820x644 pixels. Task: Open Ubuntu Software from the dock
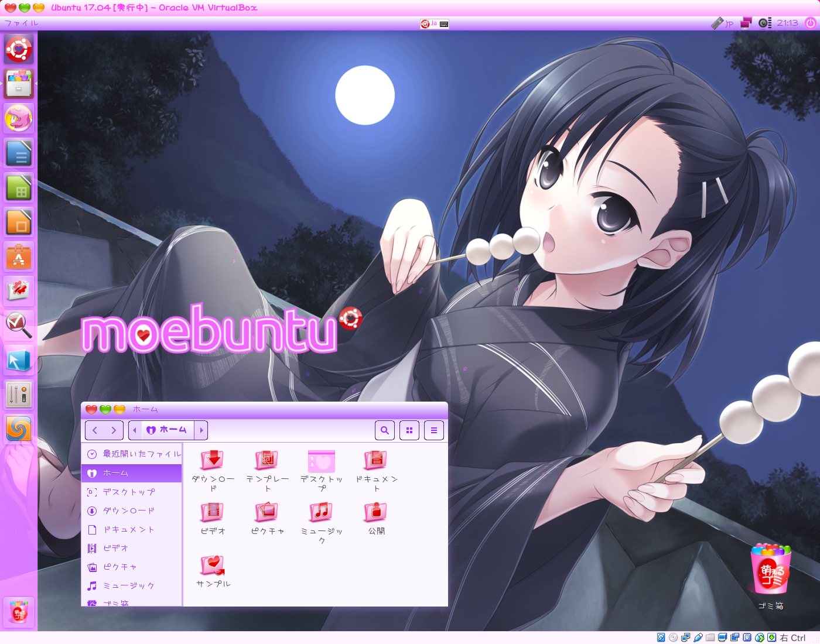pos(19,255)
